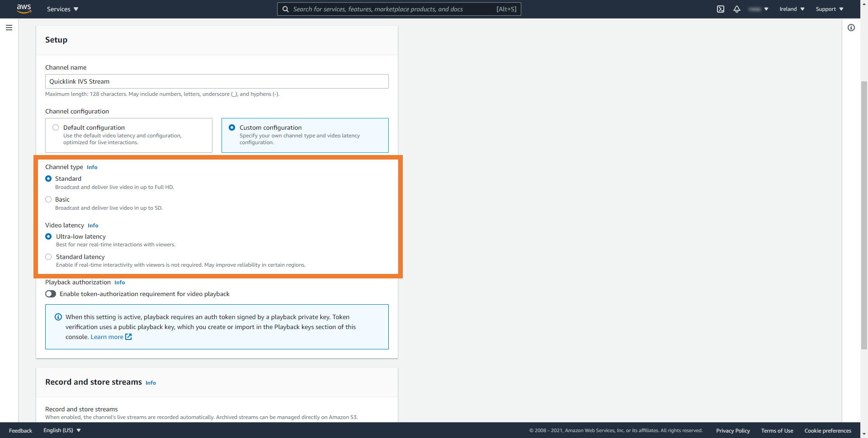Open Record and store streams Info link
Image resolution: width=868 pixels, height=438 pixels.
click(x=151, y=383)
